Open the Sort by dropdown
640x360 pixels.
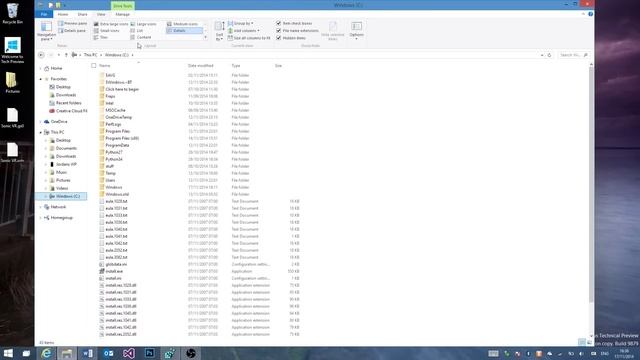click(x=220, y=31)
